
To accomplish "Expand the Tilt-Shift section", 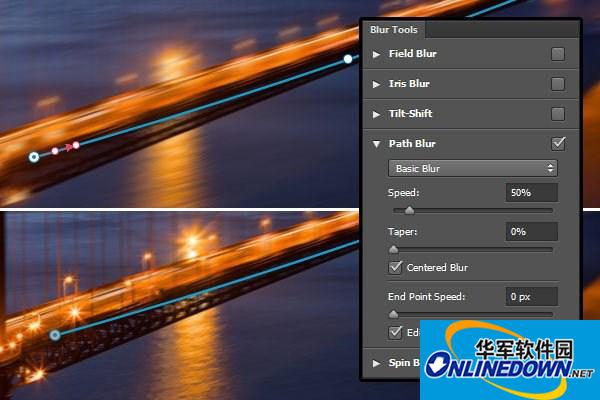I will [377, 114].
